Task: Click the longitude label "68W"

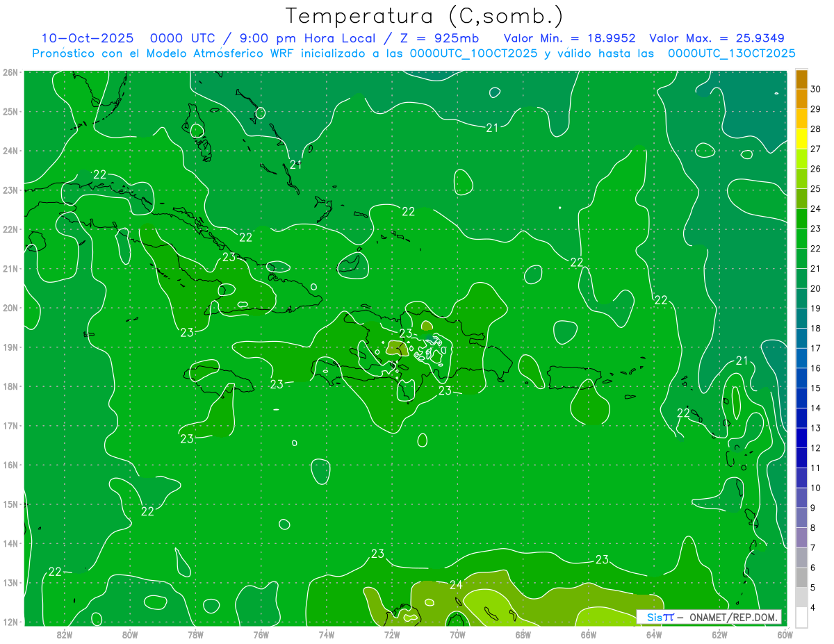Action: [523, 634]
